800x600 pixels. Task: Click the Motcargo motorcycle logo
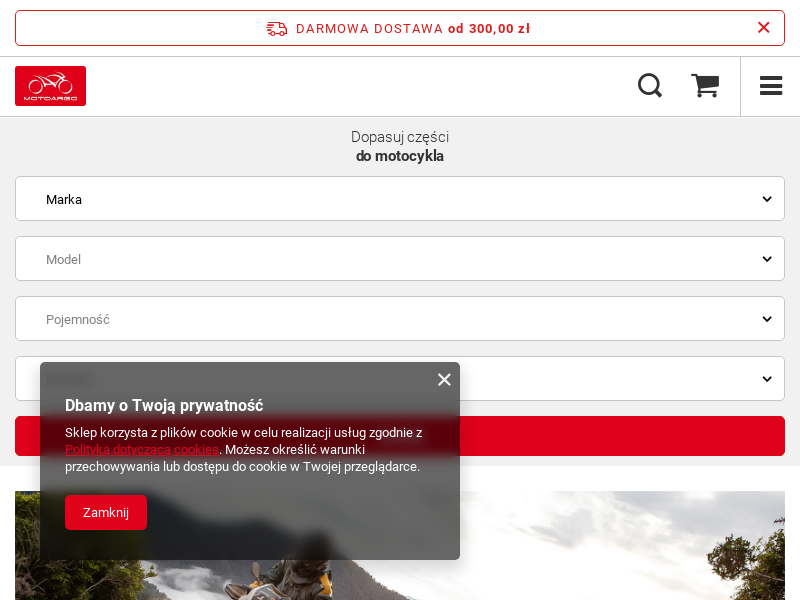click(50, 86)
